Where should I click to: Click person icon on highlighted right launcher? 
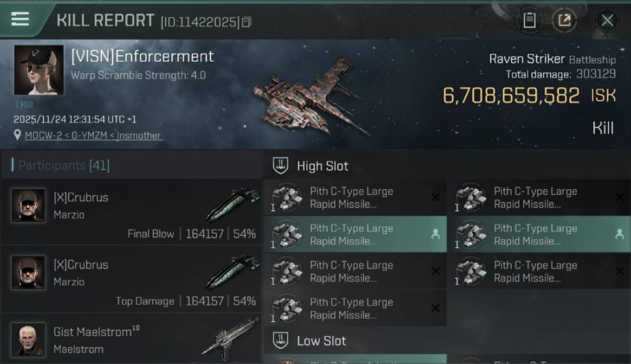619,234
